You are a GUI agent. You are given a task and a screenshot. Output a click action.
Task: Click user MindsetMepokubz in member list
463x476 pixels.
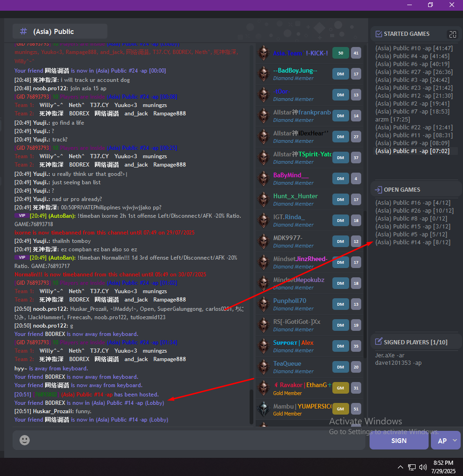[x=298, y=280]
